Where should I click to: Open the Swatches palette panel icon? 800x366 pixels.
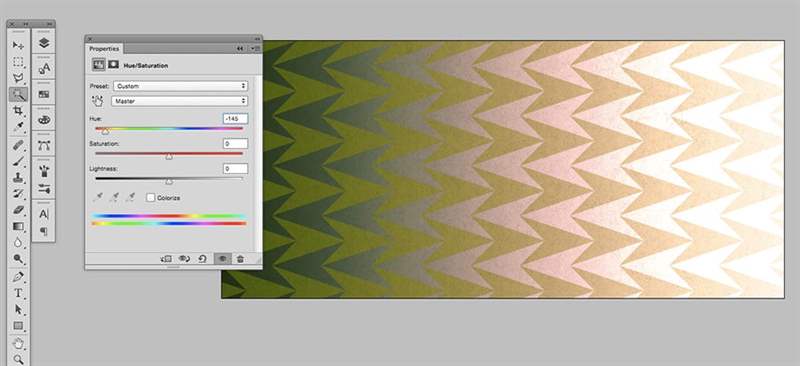tap(44, 119)
